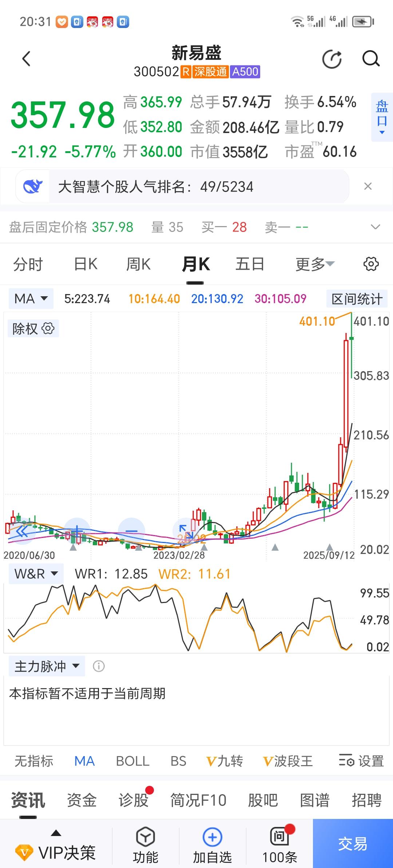Open the 主力脉冲 indicator dropdown
The image size is (393, 868).
click(47, 666)
